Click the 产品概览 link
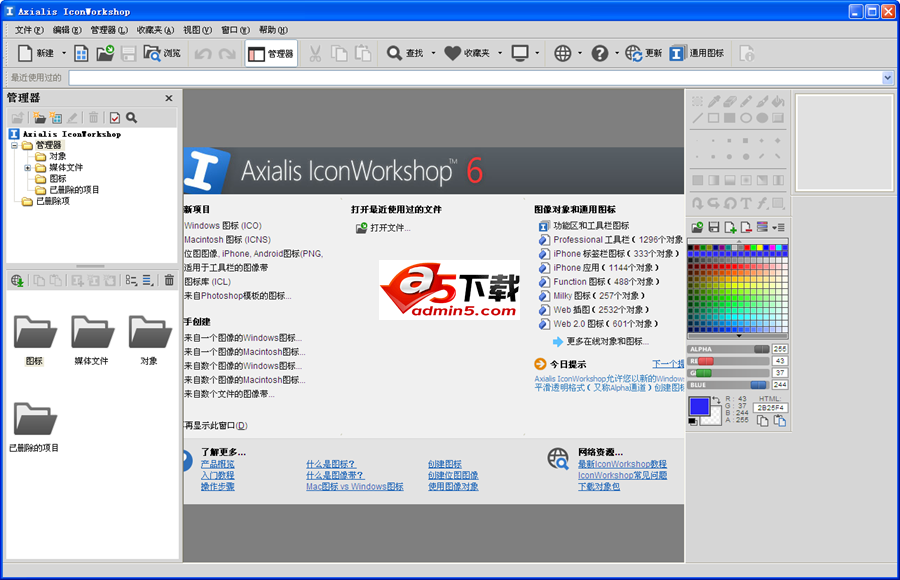Viewport: 900px width, 580px height. [218, 464]
